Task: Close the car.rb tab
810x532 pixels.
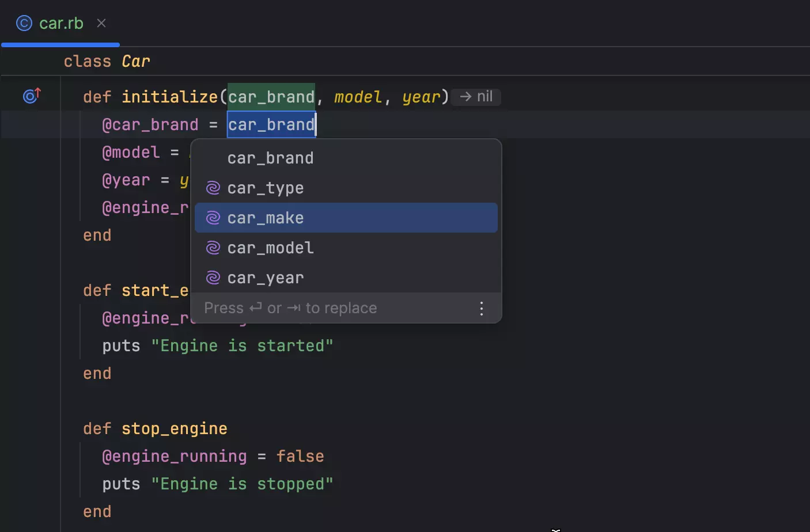Action: pyautogui.click(x=101, y=23)
